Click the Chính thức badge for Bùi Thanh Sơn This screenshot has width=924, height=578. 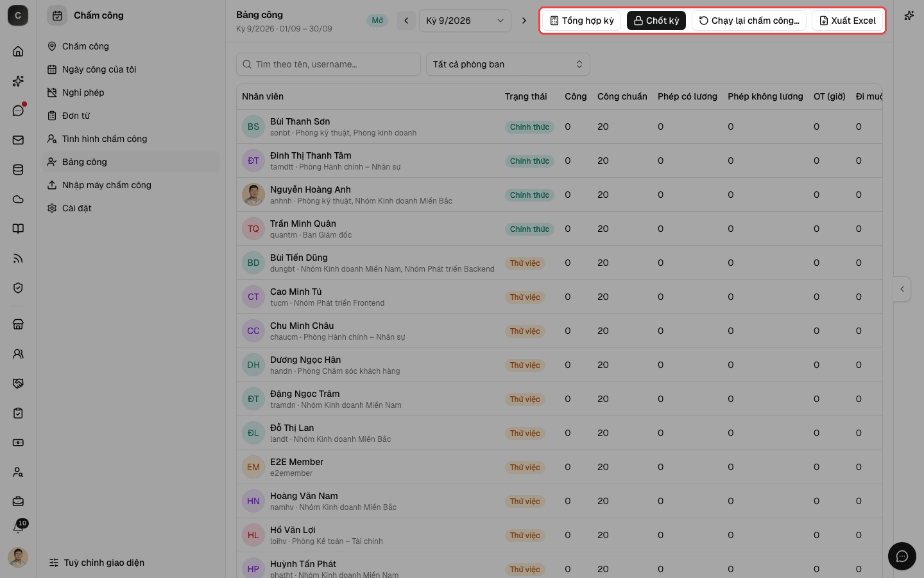point(529,127)
